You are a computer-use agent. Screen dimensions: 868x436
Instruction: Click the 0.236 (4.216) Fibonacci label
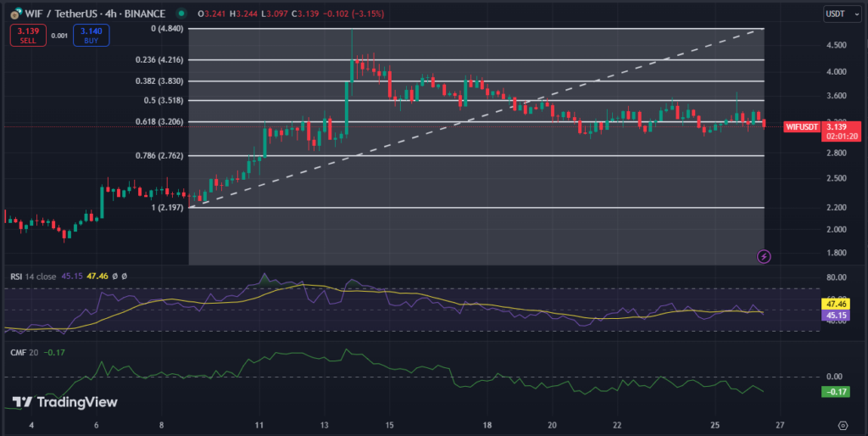coord(159,60)
